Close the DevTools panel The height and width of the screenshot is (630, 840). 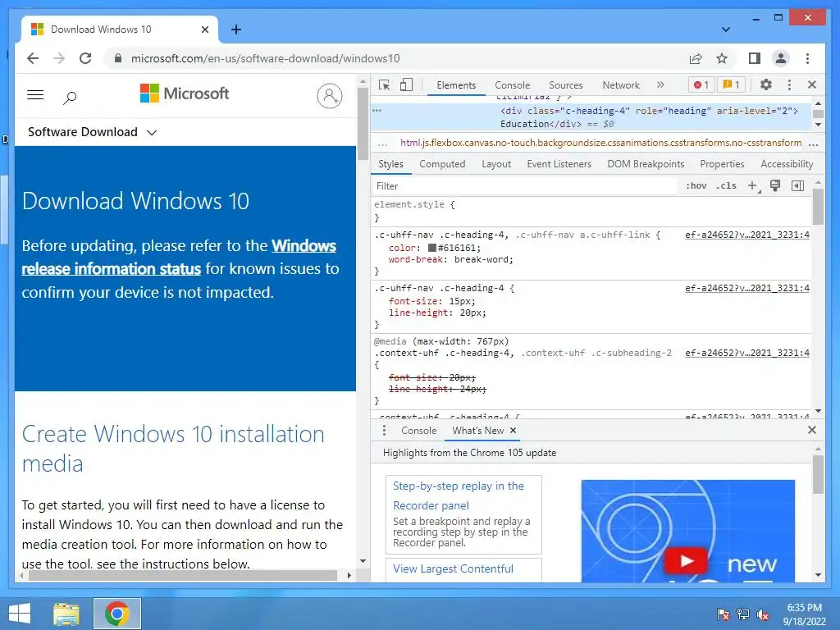[812, 84]
